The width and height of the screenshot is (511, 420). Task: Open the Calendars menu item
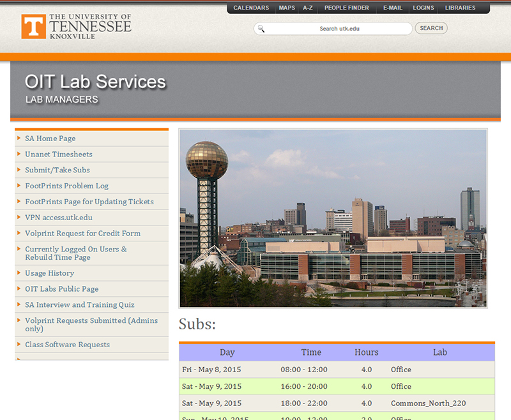(x=251, y=8)
